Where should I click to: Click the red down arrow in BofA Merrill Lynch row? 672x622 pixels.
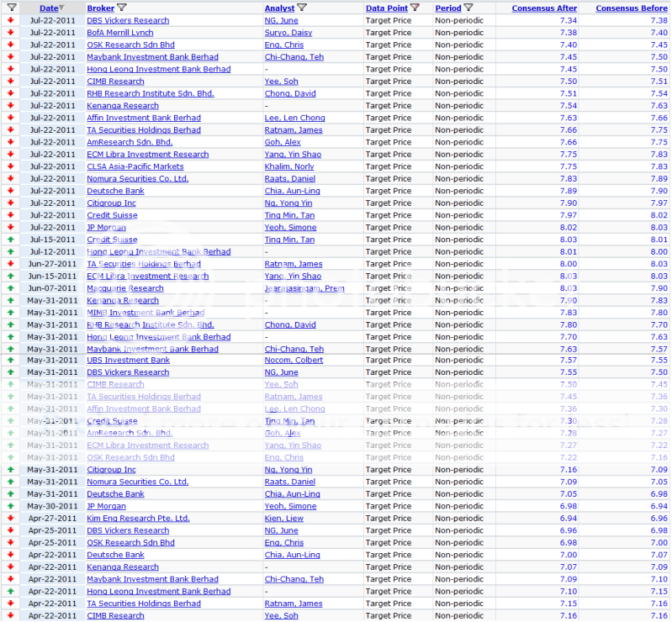[x=10, y=33]
